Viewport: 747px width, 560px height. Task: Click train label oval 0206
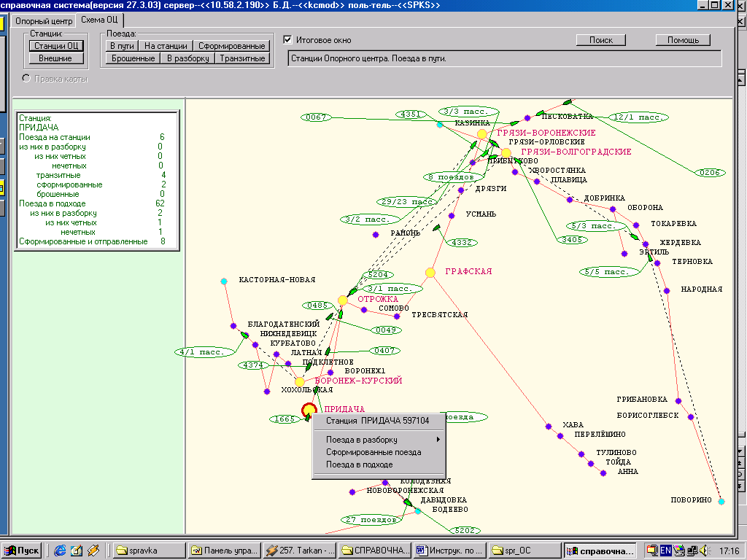click(x=710, y=172)
